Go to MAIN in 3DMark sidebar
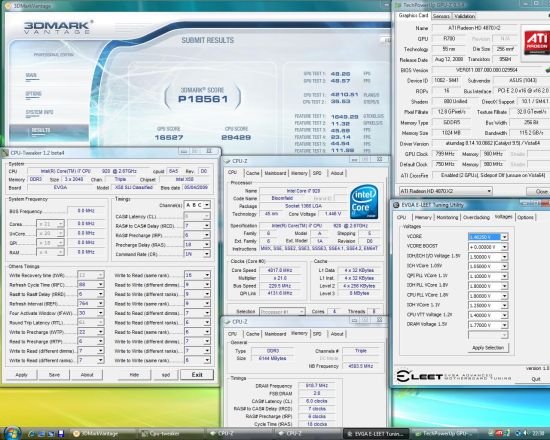 tap(31, 75)
